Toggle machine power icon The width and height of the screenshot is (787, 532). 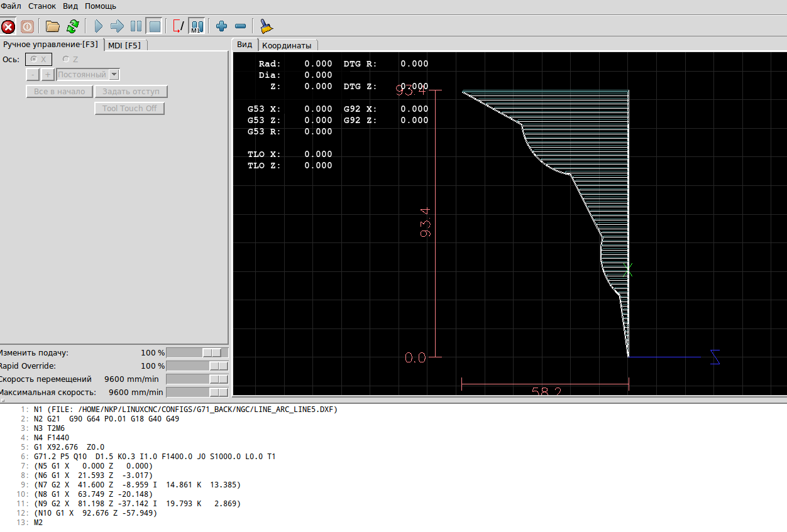27,26
